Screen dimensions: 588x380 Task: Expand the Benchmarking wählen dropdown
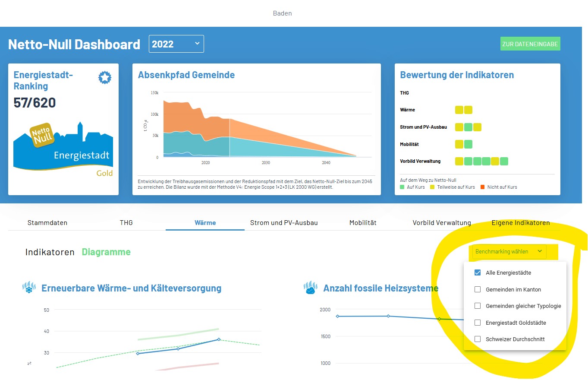(509, 252)
